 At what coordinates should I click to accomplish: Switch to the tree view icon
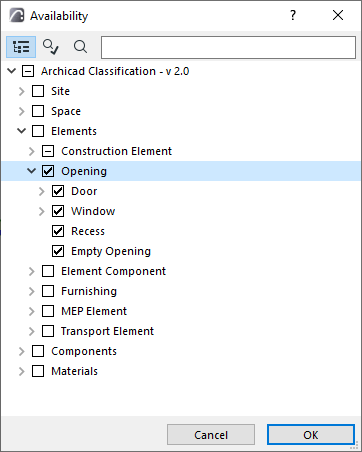[21, 47]
